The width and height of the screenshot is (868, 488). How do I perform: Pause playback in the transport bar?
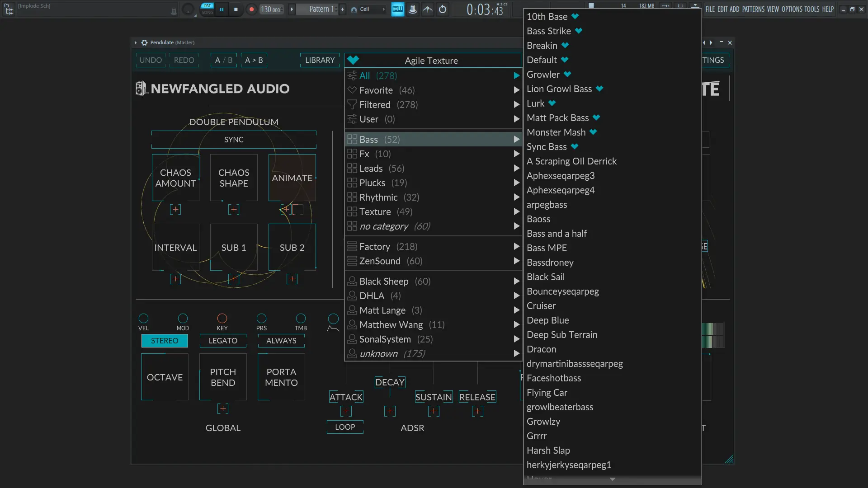point(222,9)
